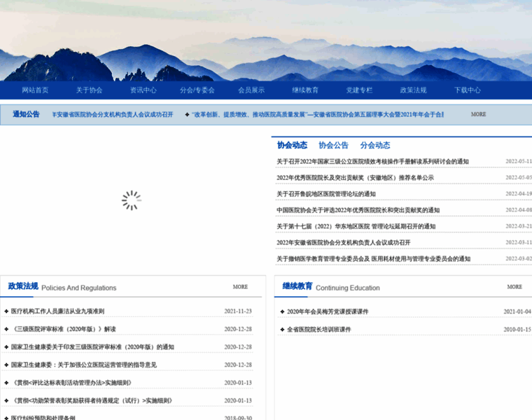Screen dimensions: 532x420
Task: Click MORE in the 通知公告 ticker bar
Action: 478,114
